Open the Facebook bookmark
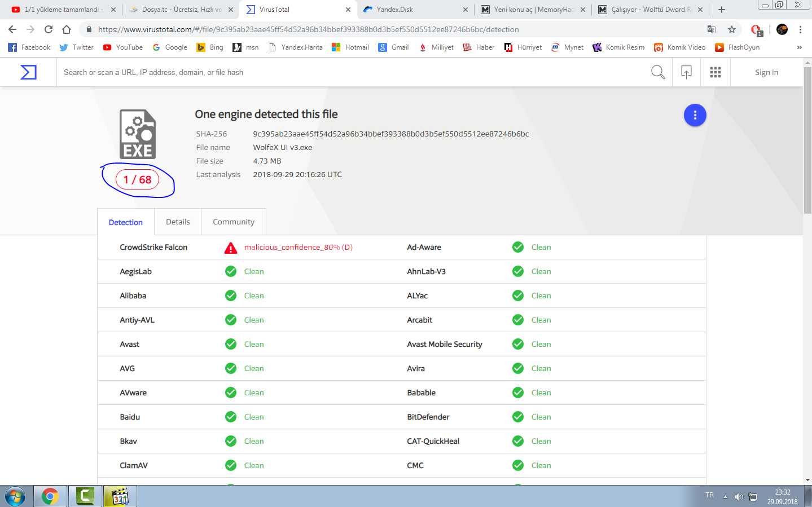The image size is (812, 507). click(29, 47)
